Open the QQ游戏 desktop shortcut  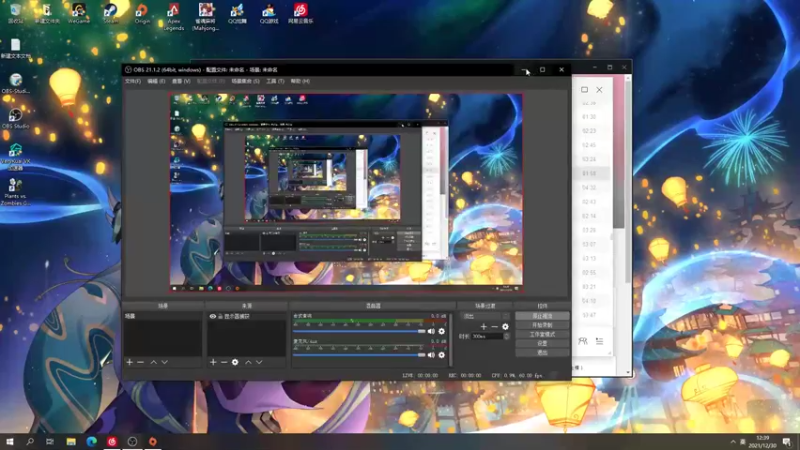click(x=269, y=13)
